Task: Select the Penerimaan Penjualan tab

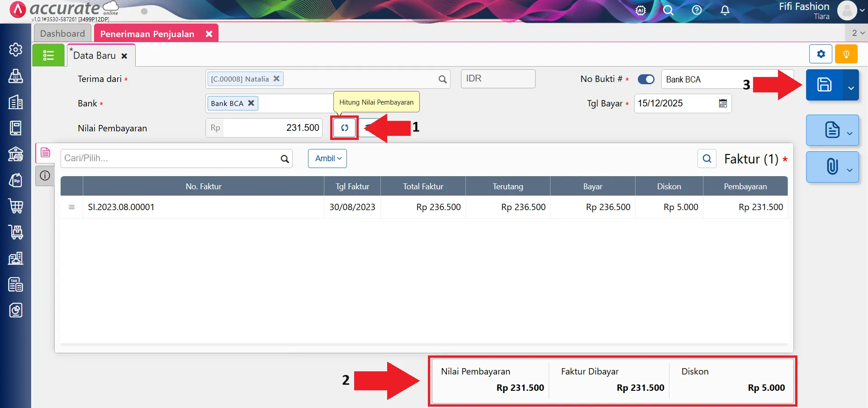Action: point(147,34)
